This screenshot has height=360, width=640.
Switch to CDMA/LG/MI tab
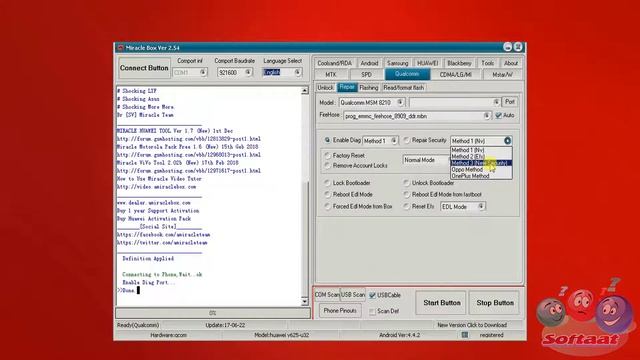(456, 75)
